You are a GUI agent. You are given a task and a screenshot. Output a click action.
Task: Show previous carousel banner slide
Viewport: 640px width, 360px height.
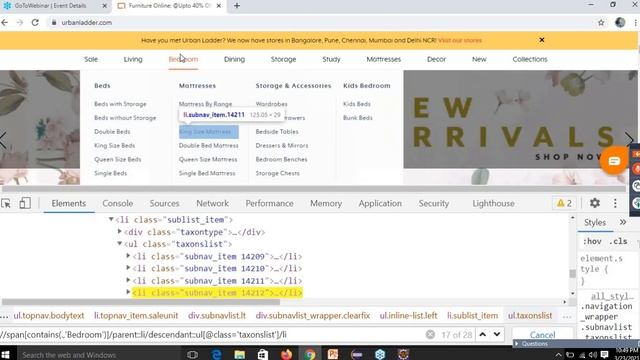(x=3, y=140)
